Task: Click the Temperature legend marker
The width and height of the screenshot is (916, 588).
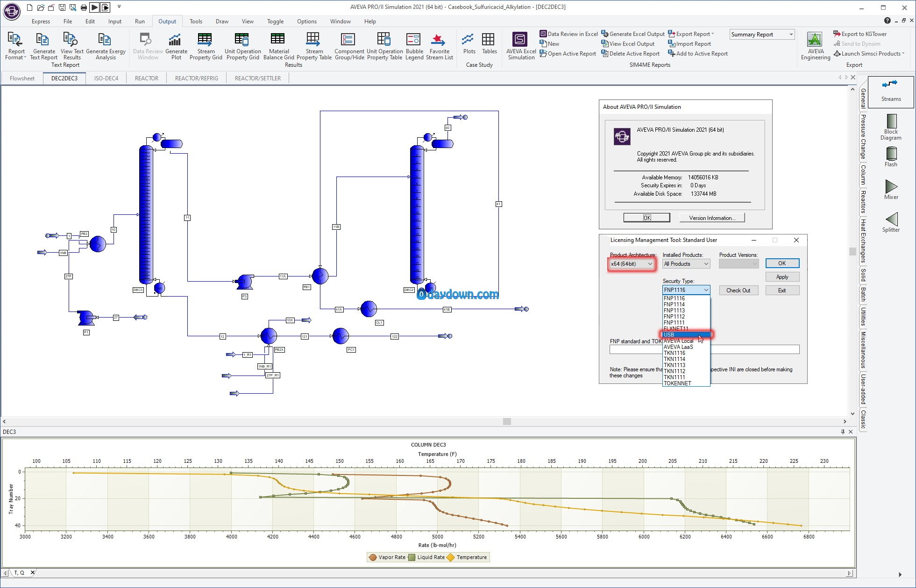Action: click(x=451, y=557)
